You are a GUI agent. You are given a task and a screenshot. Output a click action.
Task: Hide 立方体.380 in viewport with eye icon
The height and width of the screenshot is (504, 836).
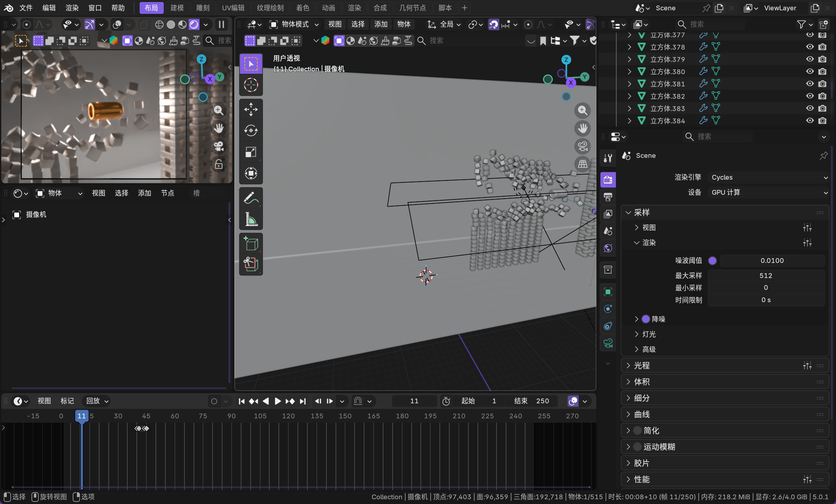coord(809,71)
